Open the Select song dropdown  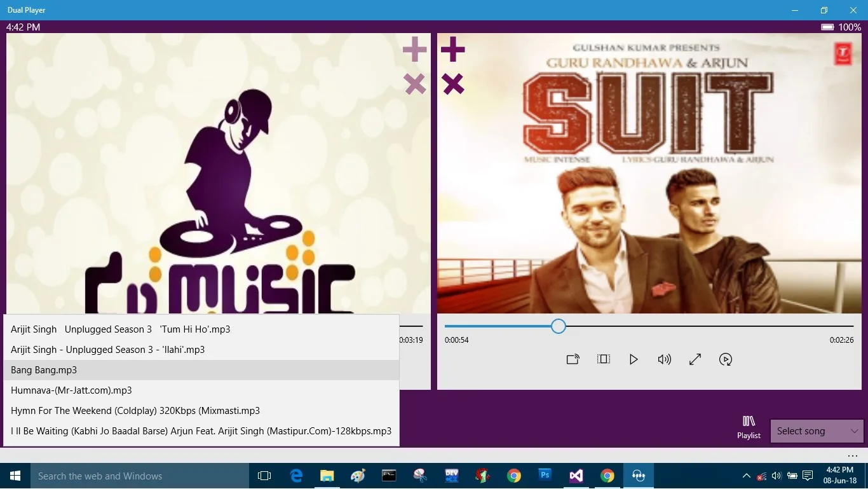click(817, 431)
